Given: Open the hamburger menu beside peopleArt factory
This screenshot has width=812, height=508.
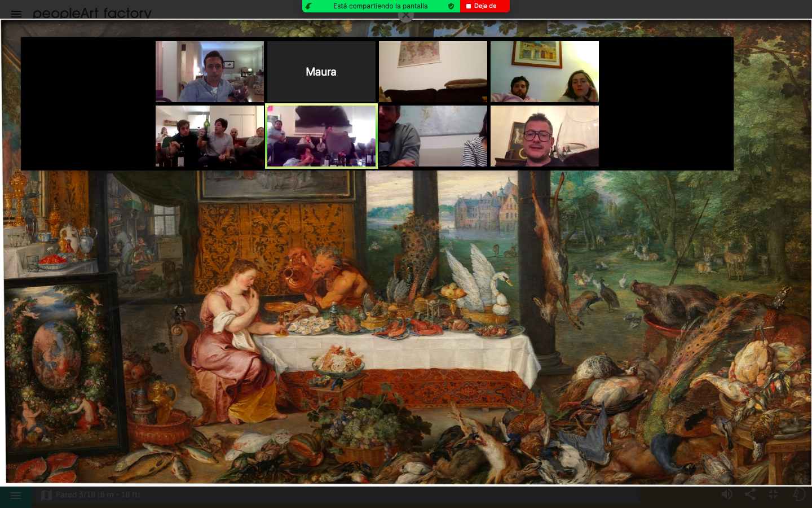Looking at the screenshot, I should coord(16,14).
